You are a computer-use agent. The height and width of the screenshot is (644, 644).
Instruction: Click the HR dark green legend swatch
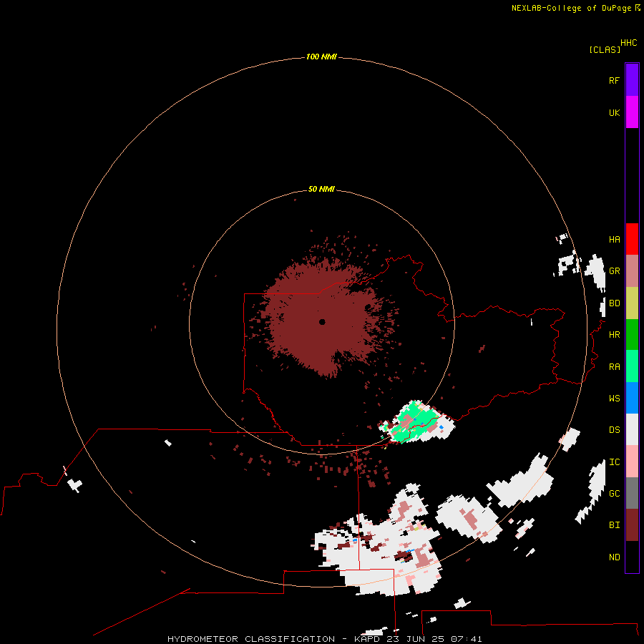pos(632,335)
